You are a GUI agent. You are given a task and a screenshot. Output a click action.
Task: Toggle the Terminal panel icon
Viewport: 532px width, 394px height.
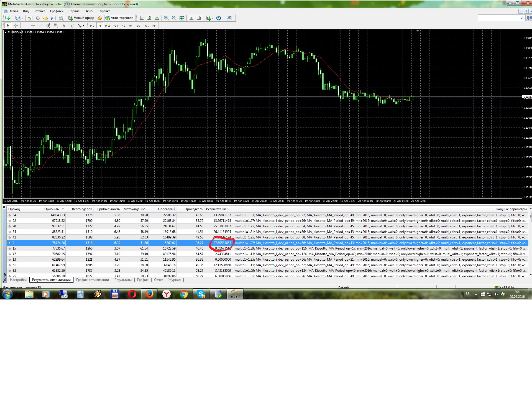coord(53,18)
